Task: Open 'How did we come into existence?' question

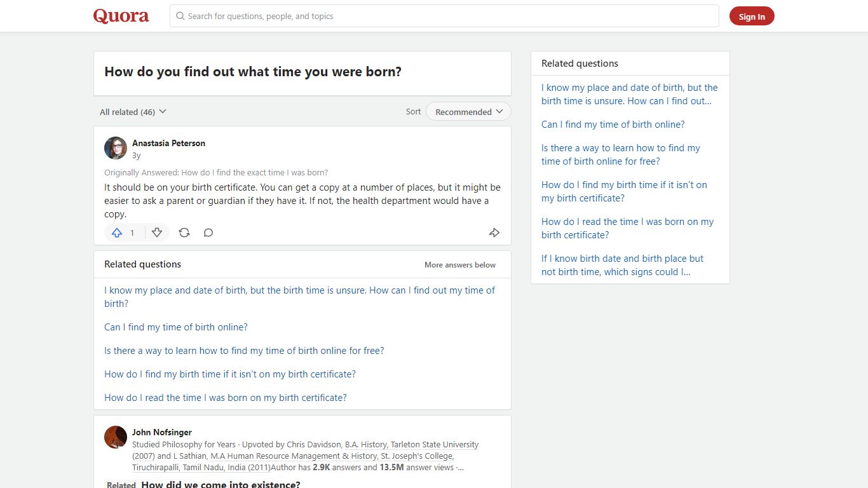Action: (220, 485)
